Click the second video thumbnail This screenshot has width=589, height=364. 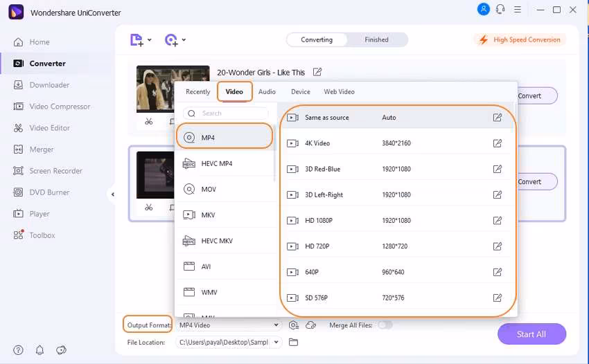155,175
